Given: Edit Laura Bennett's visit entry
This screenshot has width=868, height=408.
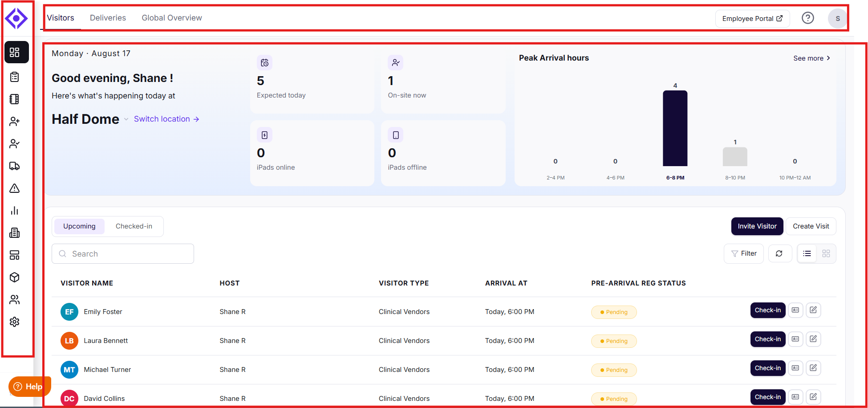Looking at the screenshot, I should click(x=813, y=339).
